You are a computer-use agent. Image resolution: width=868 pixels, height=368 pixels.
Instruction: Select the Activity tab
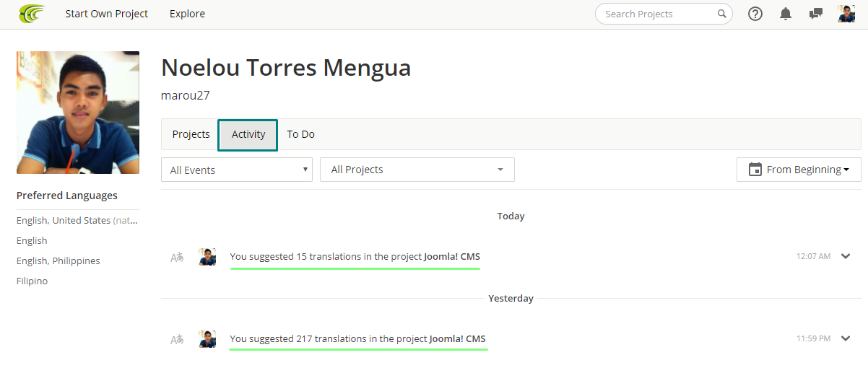248,135
